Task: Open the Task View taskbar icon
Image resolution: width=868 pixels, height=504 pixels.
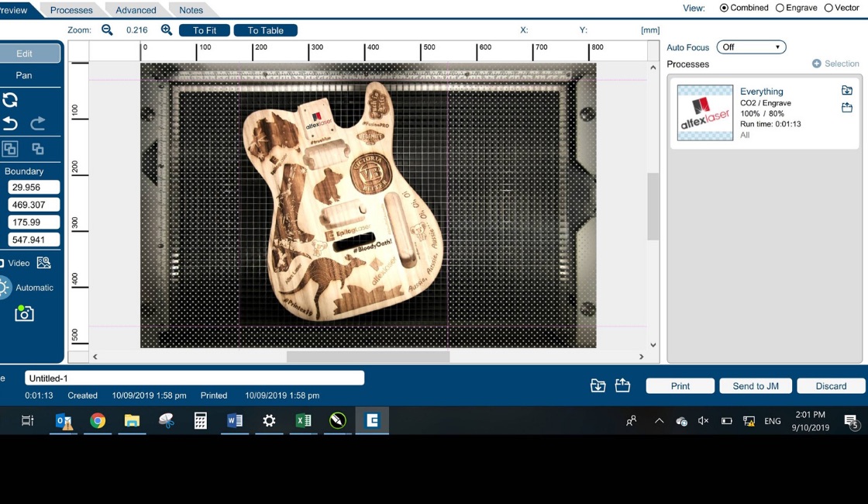Action: pos(28,421)
